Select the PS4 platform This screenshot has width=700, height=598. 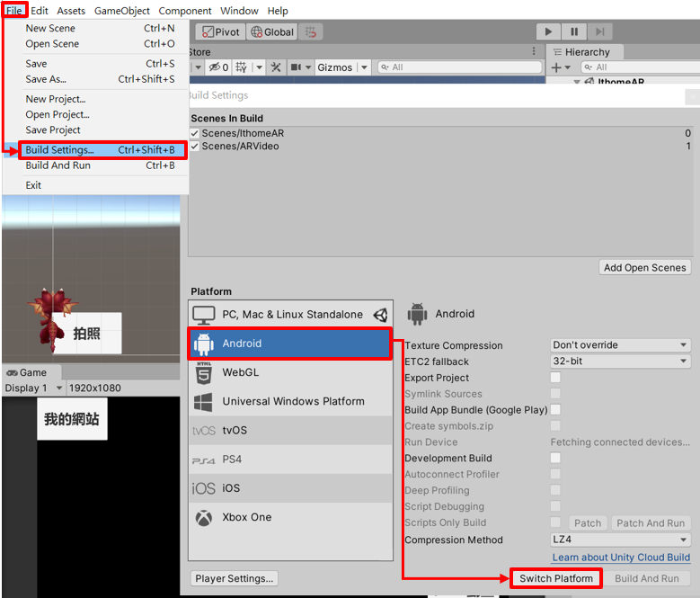click(290, 460)
